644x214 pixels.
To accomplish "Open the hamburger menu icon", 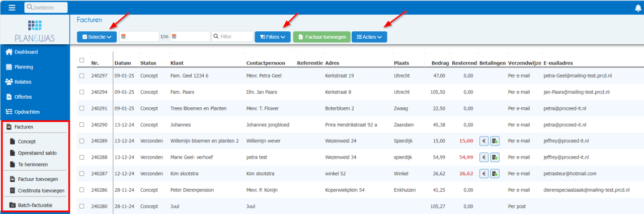I will point(12,8).
